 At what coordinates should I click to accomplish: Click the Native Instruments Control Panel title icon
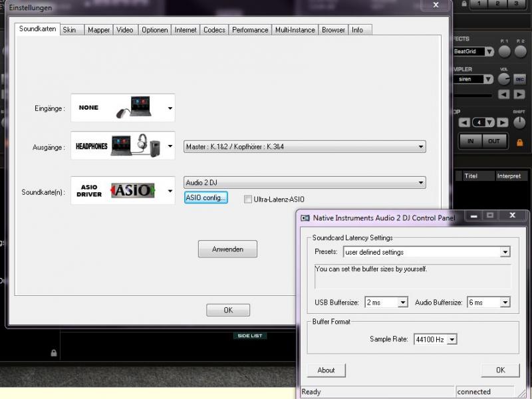(305, 218)
